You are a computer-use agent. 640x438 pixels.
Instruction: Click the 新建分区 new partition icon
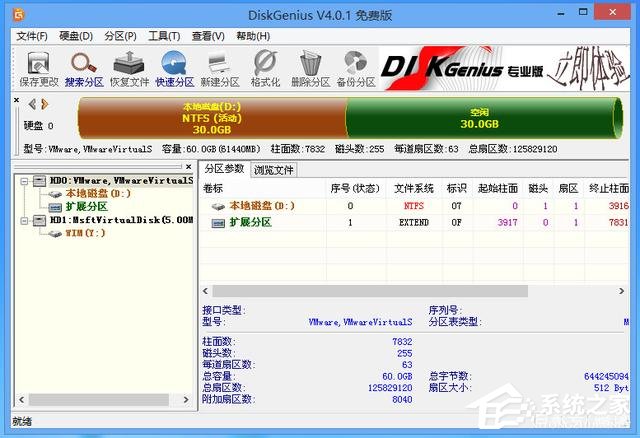(x=219, y=69)
